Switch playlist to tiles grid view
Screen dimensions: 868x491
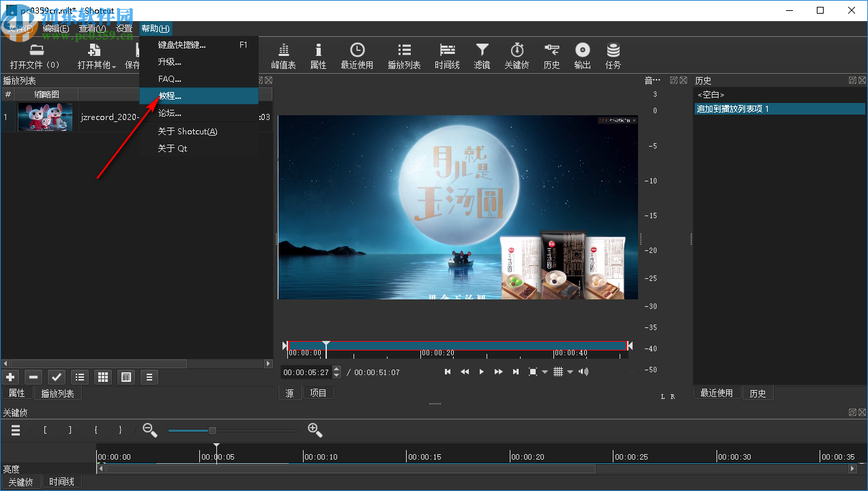pyautogui.click(x=103, y=377)
